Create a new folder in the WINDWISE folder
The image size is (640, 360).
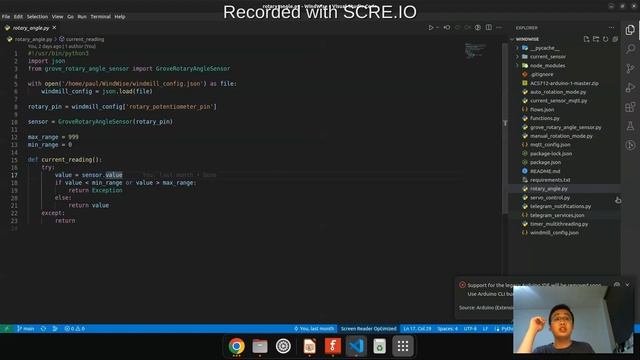coord(596,39)
